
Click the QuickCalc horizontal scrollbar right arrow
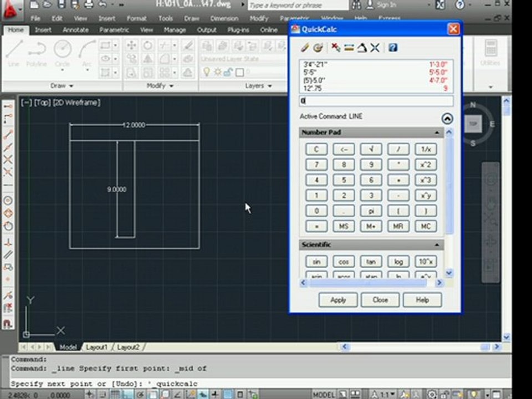(x=439, y=283)
